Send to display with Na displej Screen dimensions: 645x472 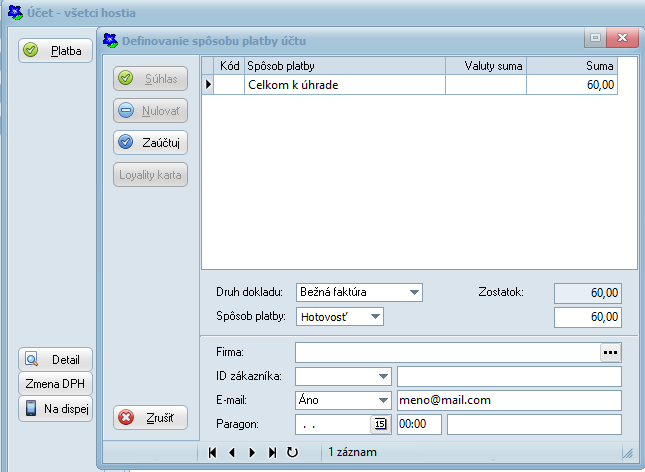tap(55, 408)
